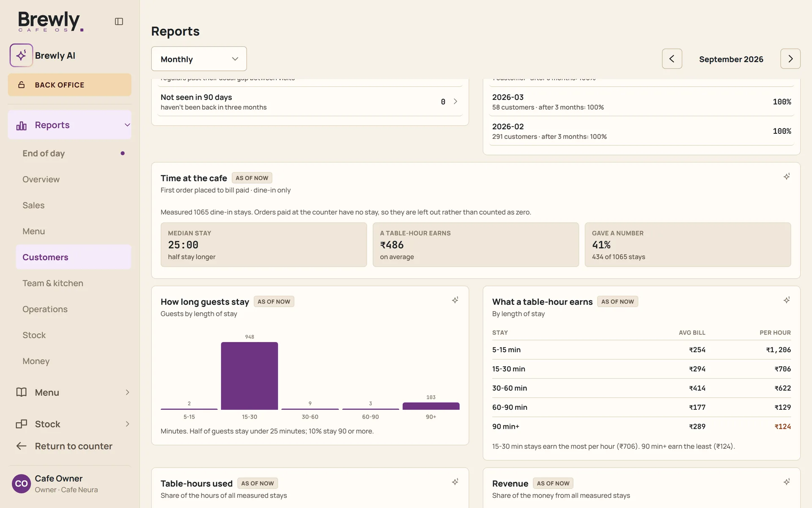Open Not seen in 90 days row
Image resolution: width=812 pixels, height=508 pixels.
pos(310,102)
